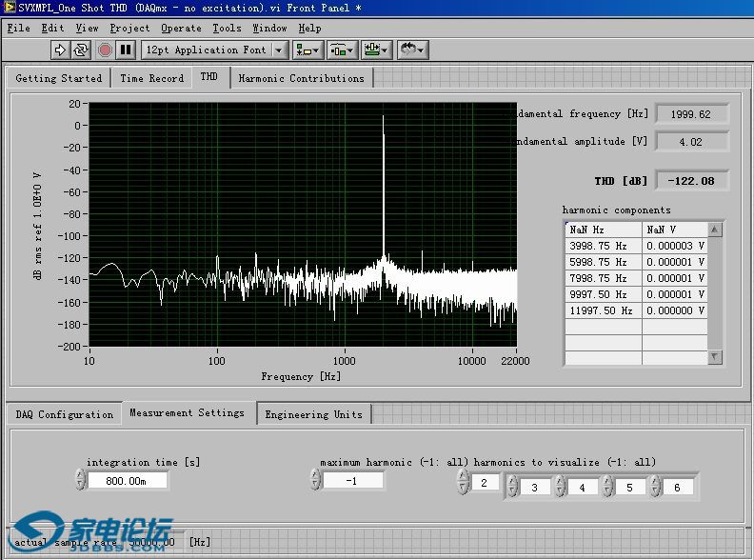Screen dimensions: 754x560
Task: Click the maximum harmonic stepper arrows
Action: [x=315, y=480]
